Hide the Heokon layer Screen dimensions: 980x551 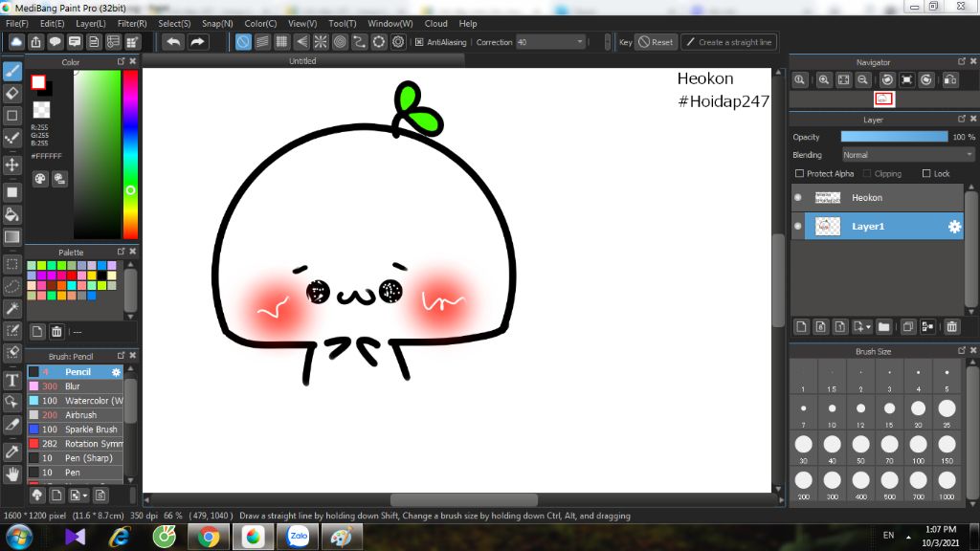(x=797, y=197)
